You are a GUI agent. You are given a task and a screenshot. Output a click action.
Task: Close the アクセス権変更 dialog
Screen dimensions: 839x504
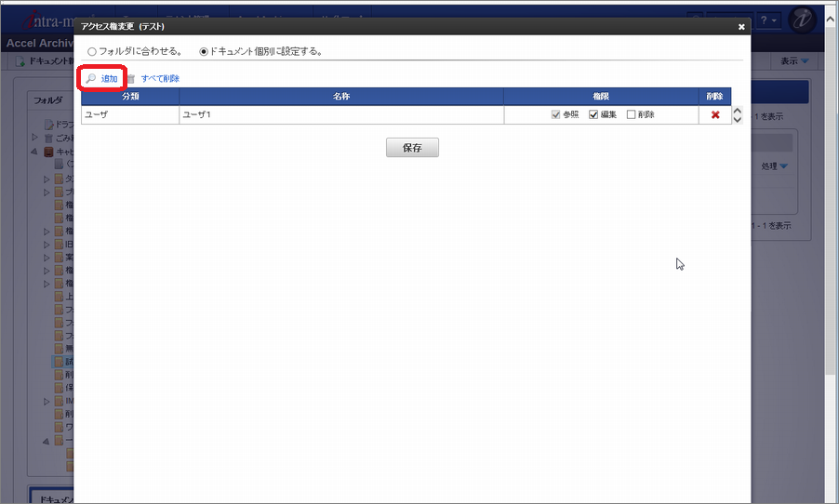pos(741,27)
